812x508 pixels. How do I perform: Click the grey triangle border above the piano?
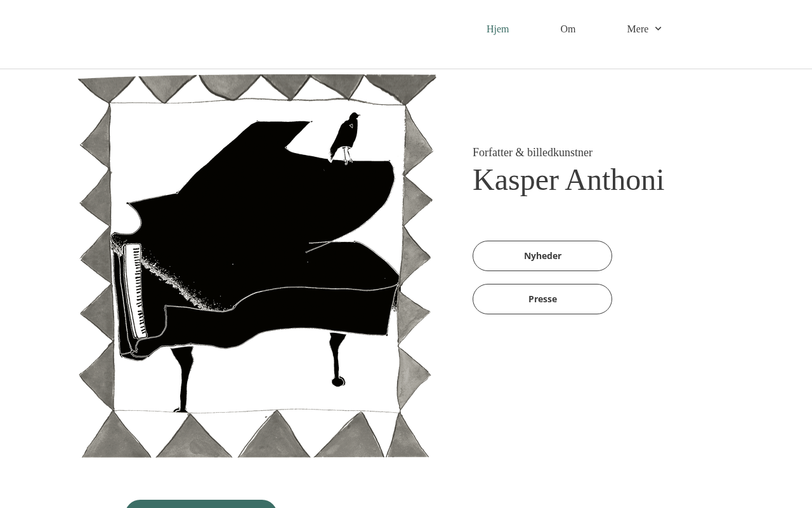click(257, 88)
